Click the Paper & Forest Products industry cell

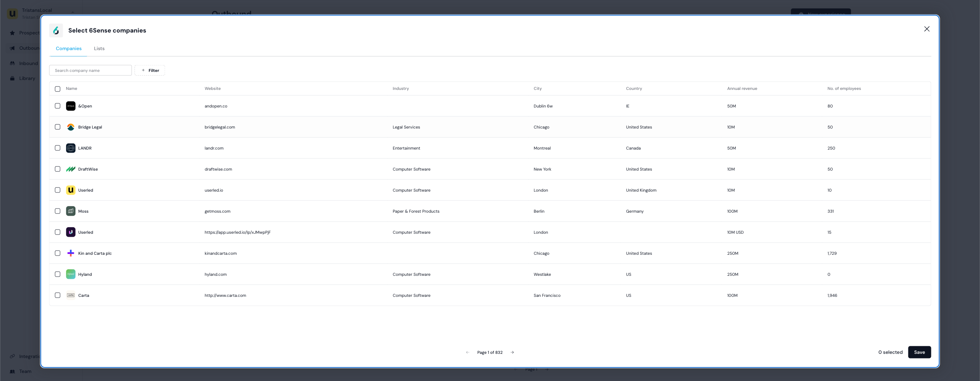click(x=416, y=212)
